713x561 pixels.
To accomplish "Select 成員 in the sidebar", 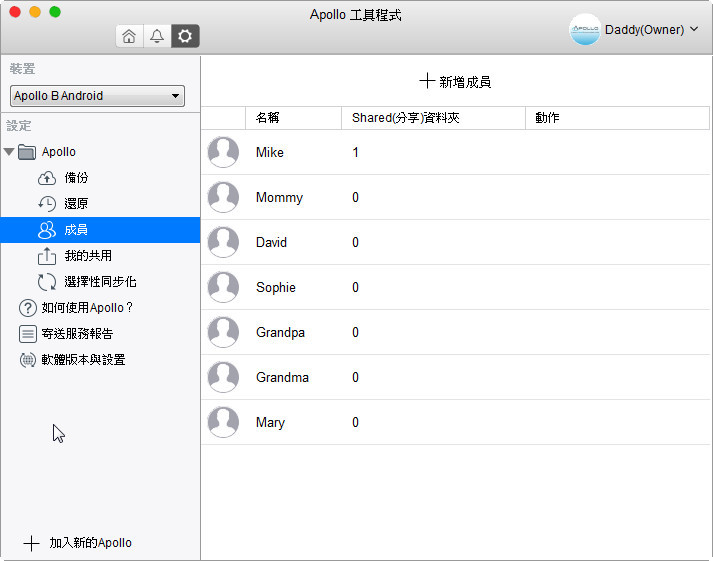I will (x=76, y=230).
